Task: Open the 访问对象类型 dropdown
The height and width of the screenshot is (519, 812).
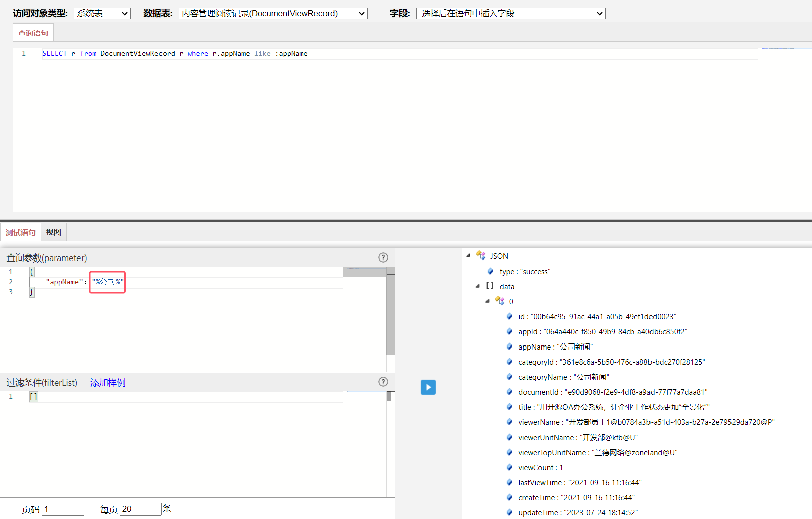Action: click(x=102, y=14)
